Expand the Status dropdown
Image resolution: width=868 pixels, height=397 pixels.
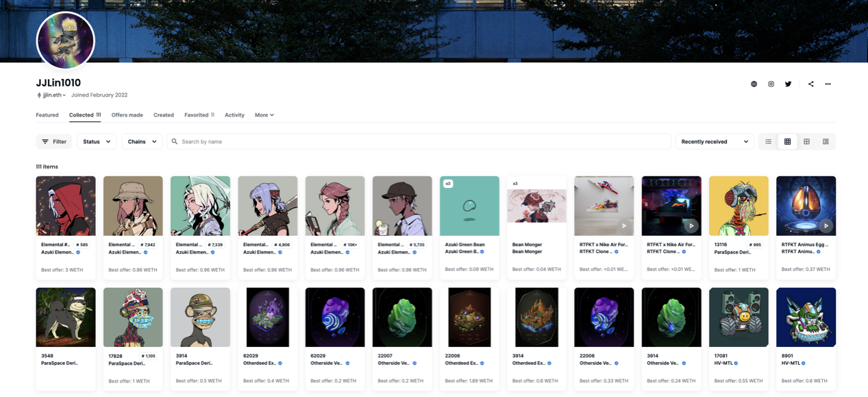point(97,142)
